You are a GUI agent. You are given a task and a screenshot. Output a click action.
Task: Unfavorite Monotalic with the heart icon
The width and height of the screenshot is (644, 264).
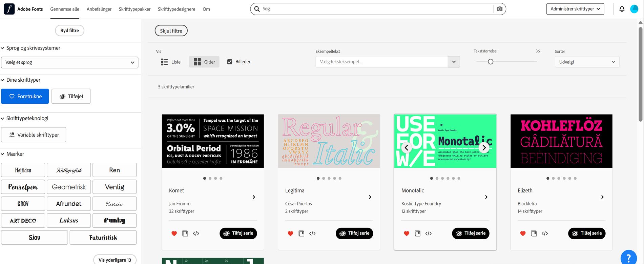pos(407,233)
